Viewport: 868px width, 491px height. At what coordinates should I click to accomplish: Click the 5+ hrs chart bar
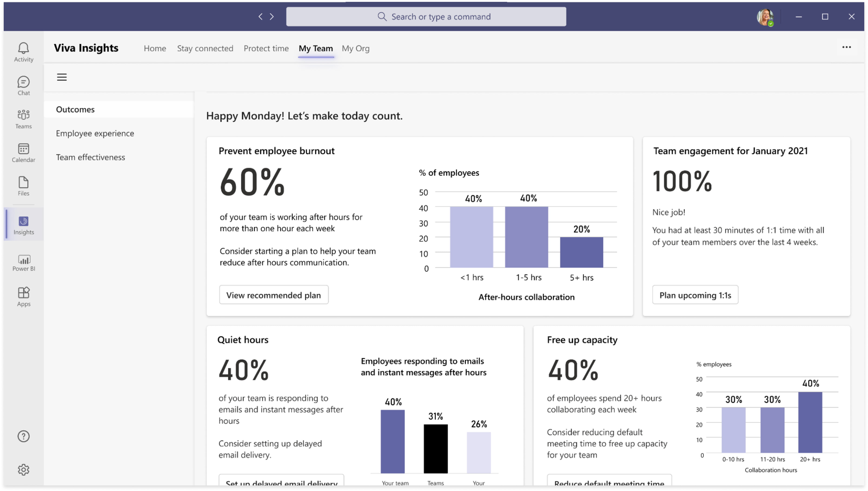coord(581,252)
